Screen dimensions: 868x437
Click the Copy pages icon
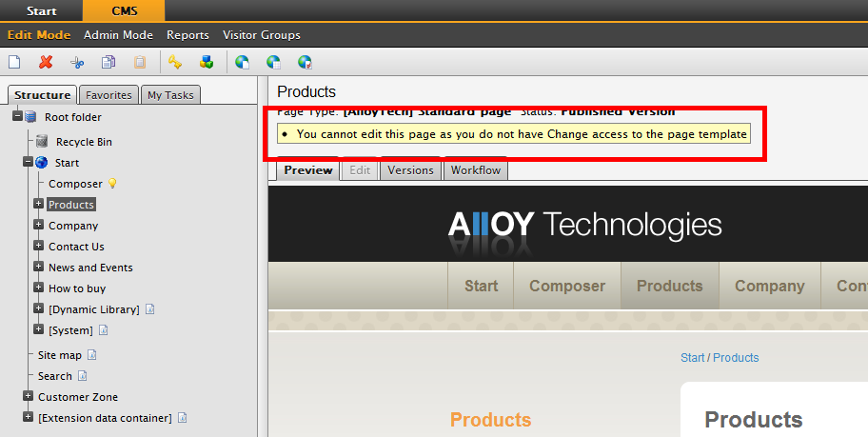coord(108,63)
